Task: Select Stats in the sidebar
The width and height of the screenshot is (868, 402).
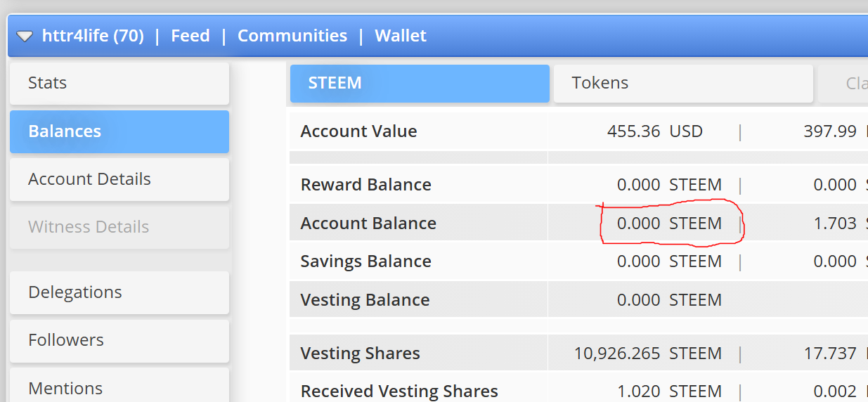Action: click(119, 83)
